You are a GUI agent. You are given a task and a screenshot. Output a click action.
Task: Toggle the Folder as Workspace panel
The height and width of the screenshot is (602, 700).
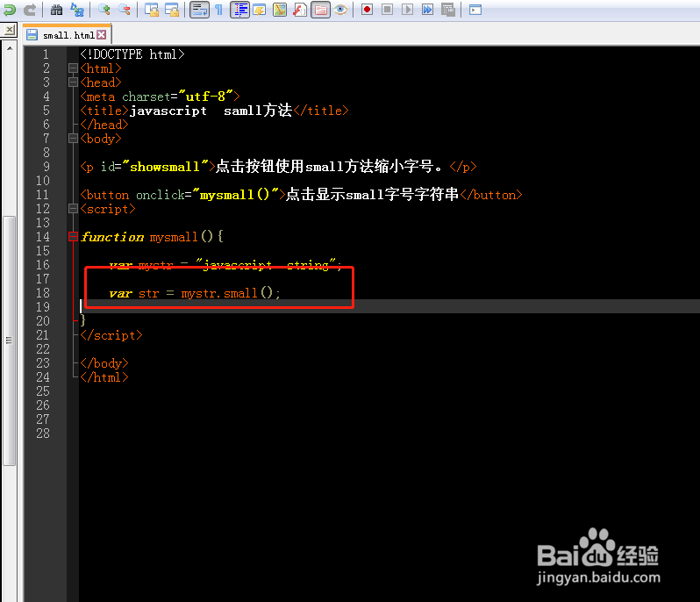320,10
